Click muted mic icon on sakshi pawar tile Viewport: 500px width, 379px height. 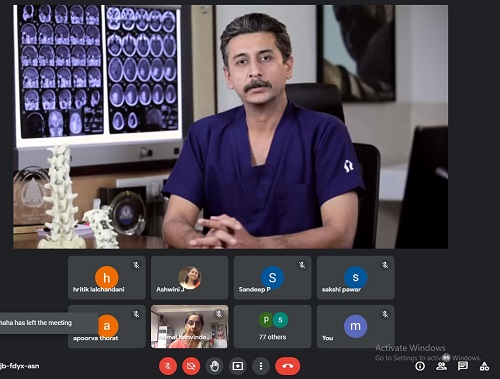pyautogui.click(x=385, y=265)
